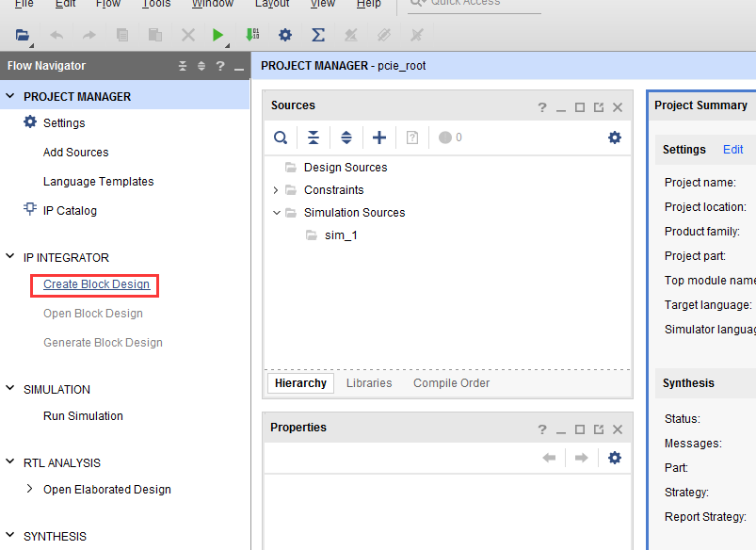
Task: Select the sim_1 folder
Action: (341, 235)
